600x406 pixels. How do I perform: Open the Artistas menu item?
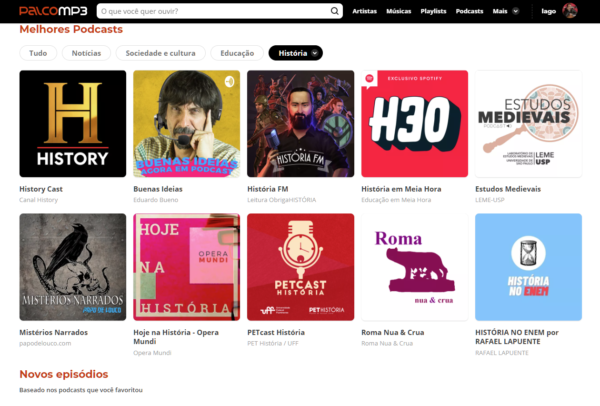click(365, 11)
